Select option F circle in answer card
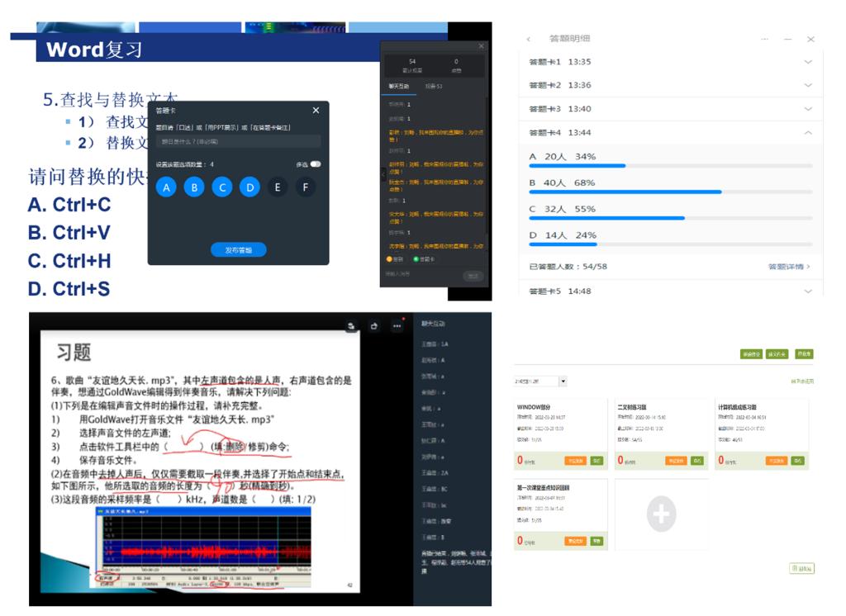This screenshot has height=616, width=846. pyautogui.click(x=306, y=187)
